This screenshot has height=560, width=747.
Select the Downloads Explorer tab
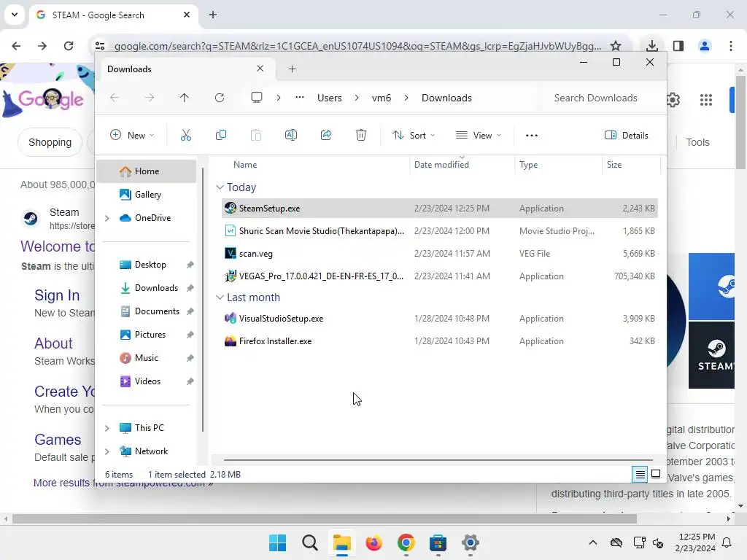click(x=186, y=69)
